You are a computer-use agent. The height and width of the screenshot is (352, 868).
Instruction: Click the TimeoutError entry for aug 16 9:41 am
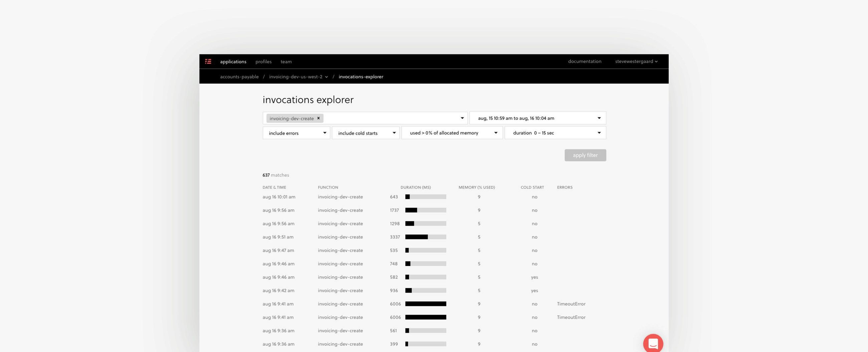571,304
